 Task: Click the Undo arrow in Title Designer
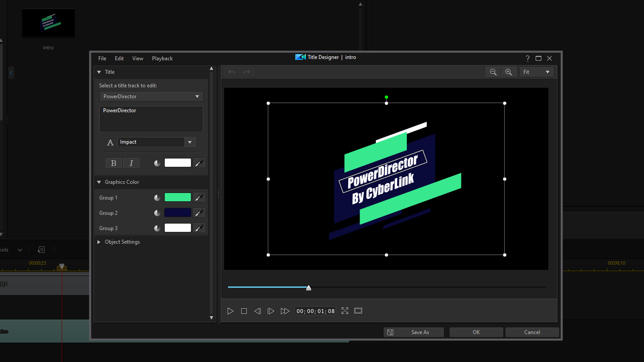pyautogui.click(x=232, y=72)
